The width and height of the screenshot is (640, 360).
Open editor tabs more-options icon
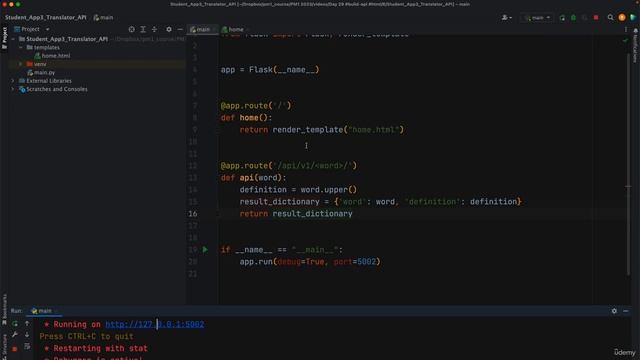626,29
